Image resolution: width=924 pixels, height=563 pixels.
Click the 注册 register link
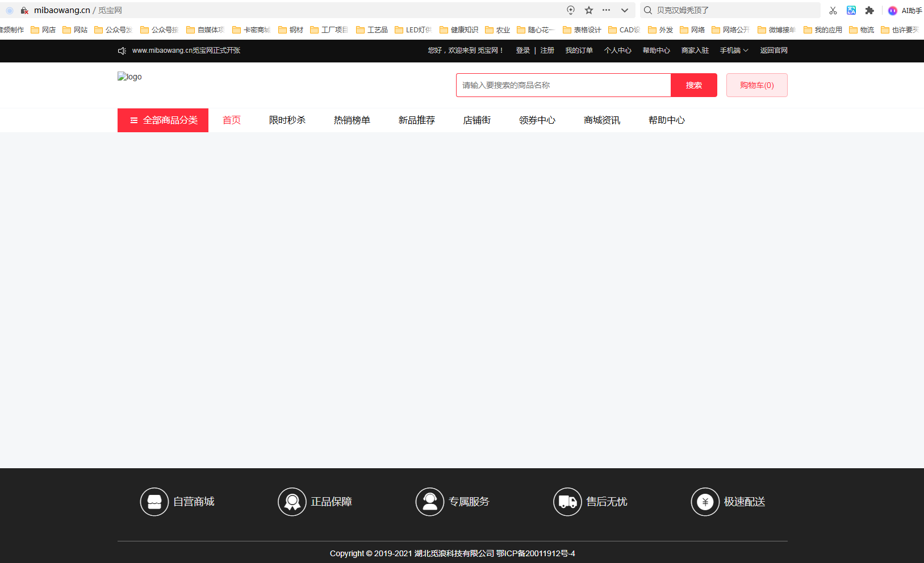[x=547, y=51]
